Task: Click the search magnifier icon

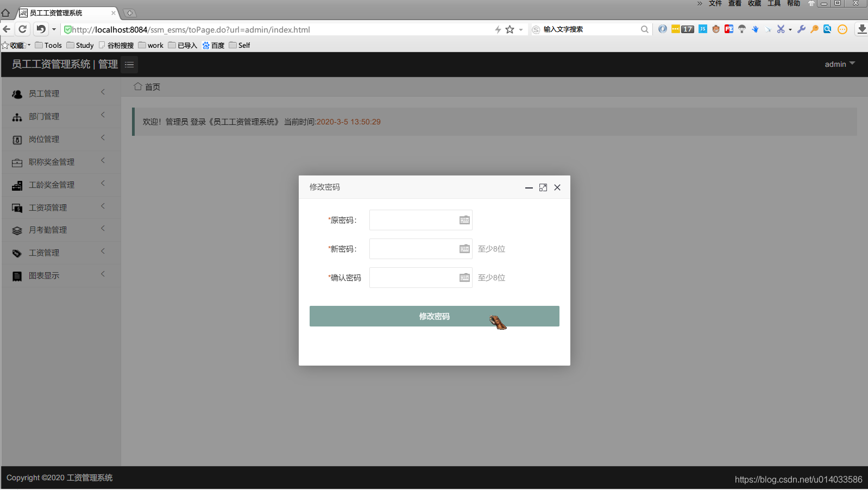Action: pyautogui.click(x=644, y=29)
